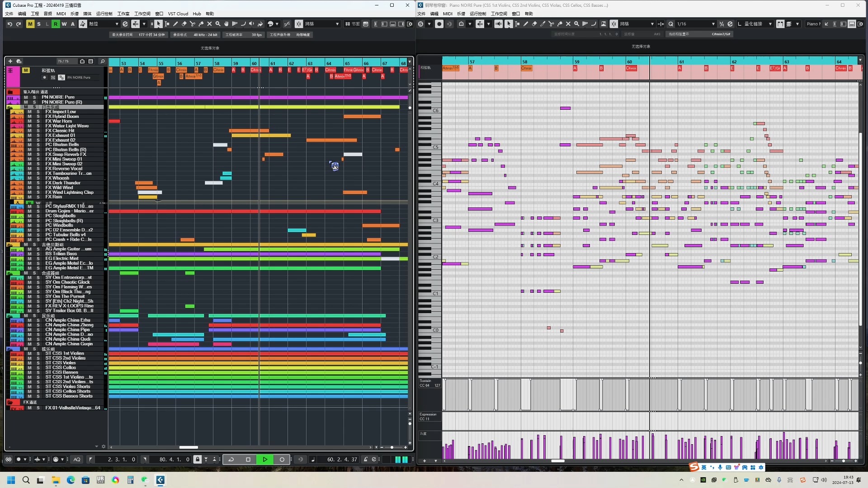Click the Stop button in transport

coord(248,460)
